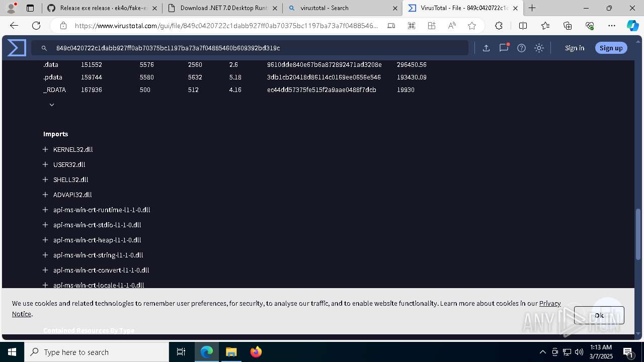Open the Copilot icon
This screenshot has width=644, height=362.
(632, 26)
